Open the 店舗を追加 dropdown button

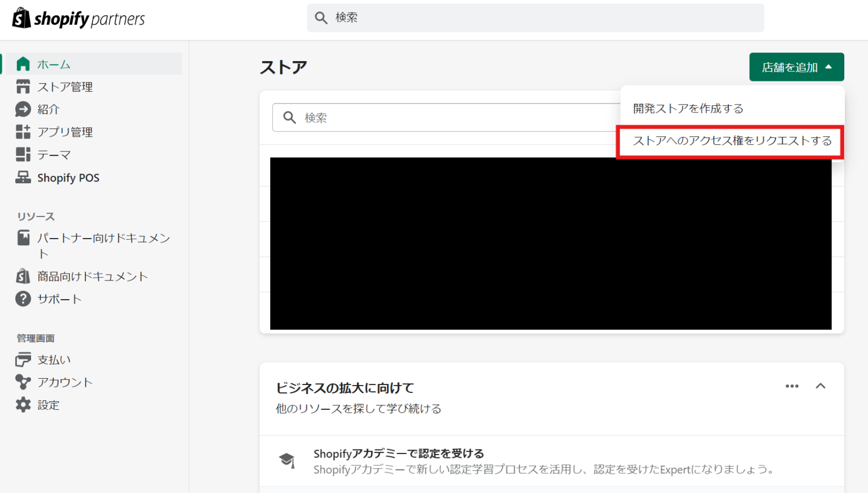coord(796,67)
